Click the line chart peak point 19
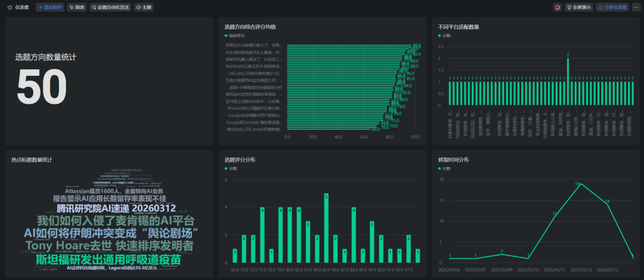 581,184
